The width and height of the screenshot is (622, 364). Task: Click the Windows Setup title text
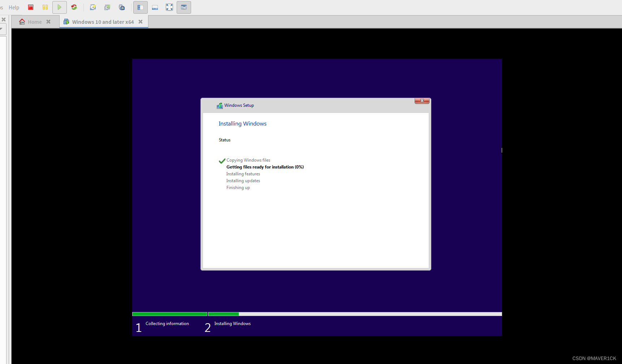coord(239,105)
